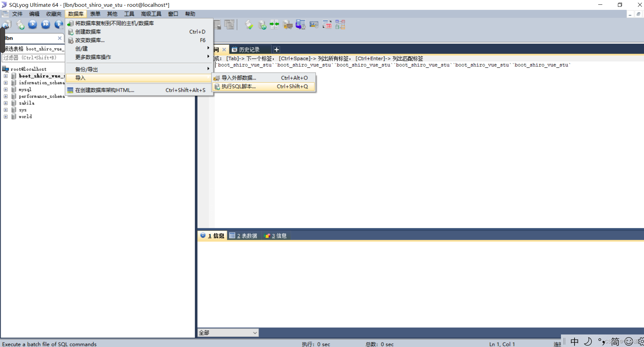Open the 更多数据库操作 submenu
Screen dimensions: 644x347
click(x=139, y=57)
